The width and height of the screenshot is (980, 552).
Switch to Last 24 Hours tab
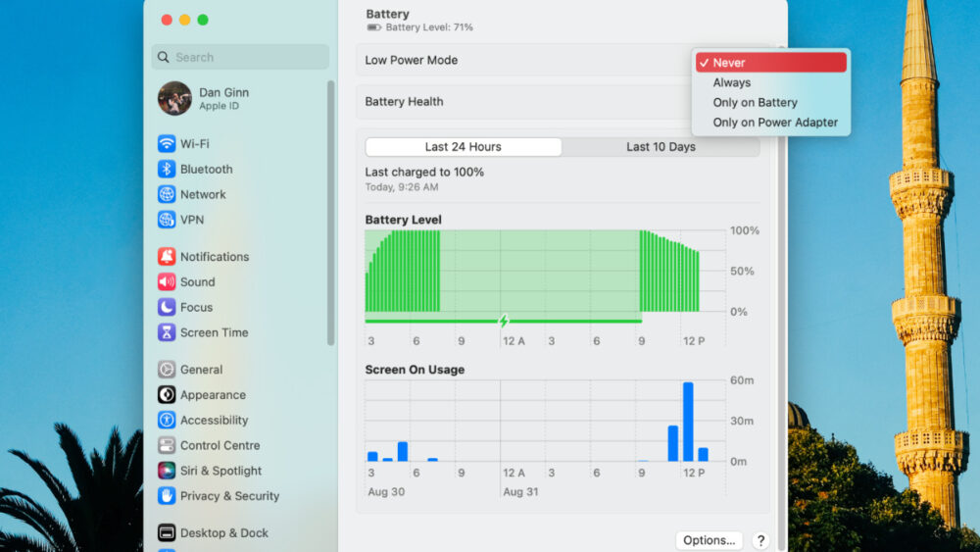coord(464,147)
